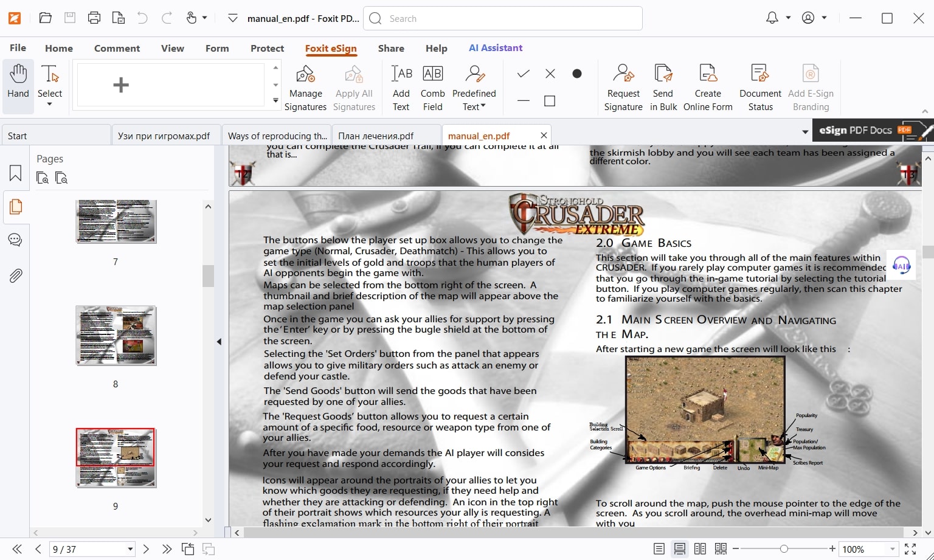Expand the signature gallery list
Viewport: 934px width, 560px height.
click(275, 101)
